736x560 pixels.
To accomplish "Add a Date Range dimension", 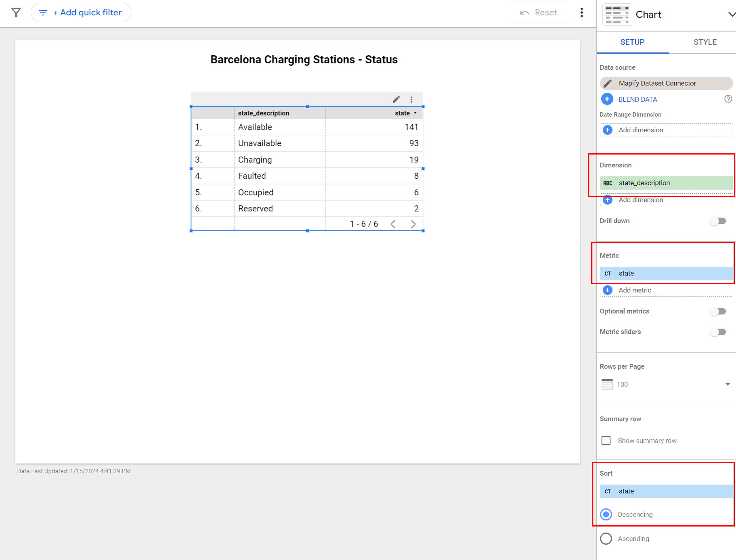I will pos(666,130).
